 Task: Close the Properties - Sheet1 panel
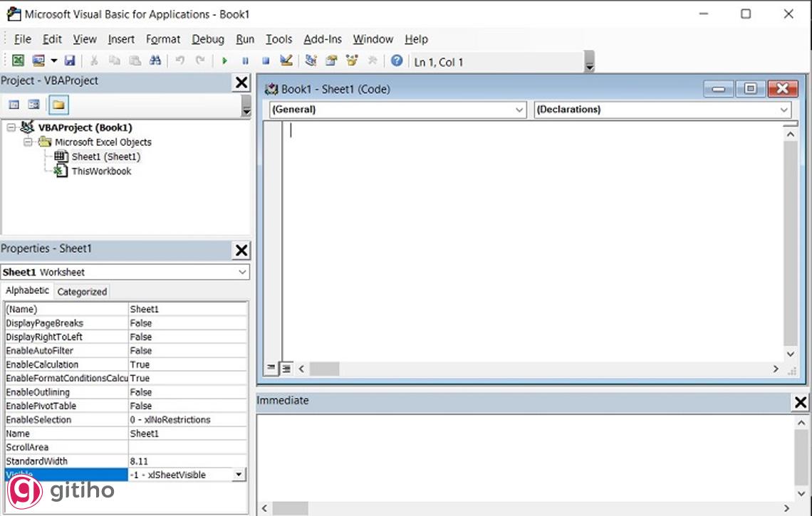pyautogui.click(x=241, y=250)
